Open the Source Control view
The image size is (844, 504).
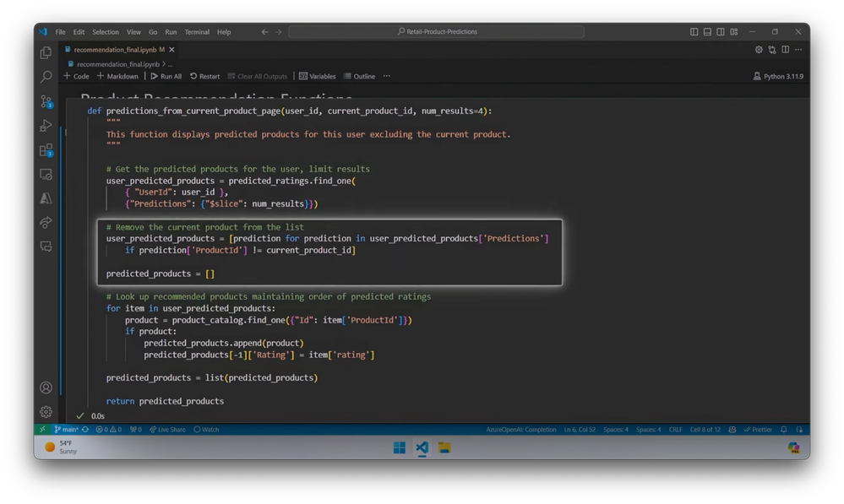tap(46, 101)
